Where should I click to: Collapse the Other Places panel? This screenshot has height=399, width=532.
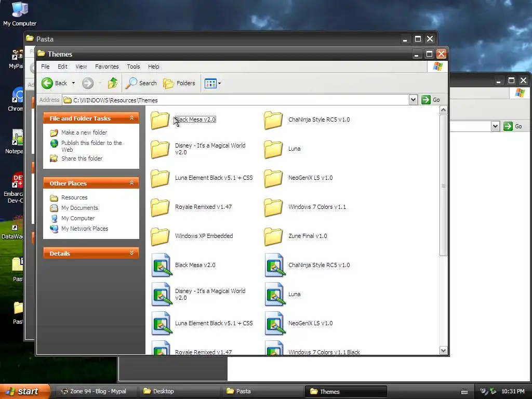coord(131,183)
